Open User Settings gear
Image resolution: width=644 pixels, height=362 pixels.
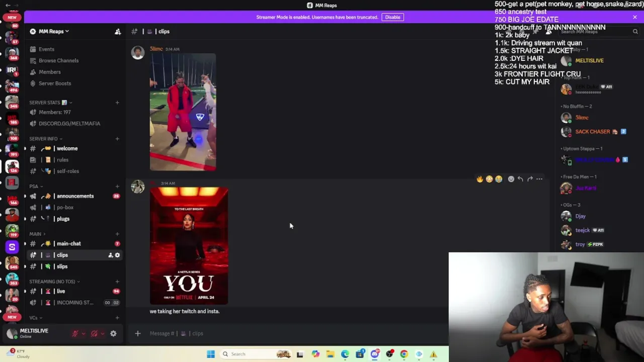tap(113, 333)
